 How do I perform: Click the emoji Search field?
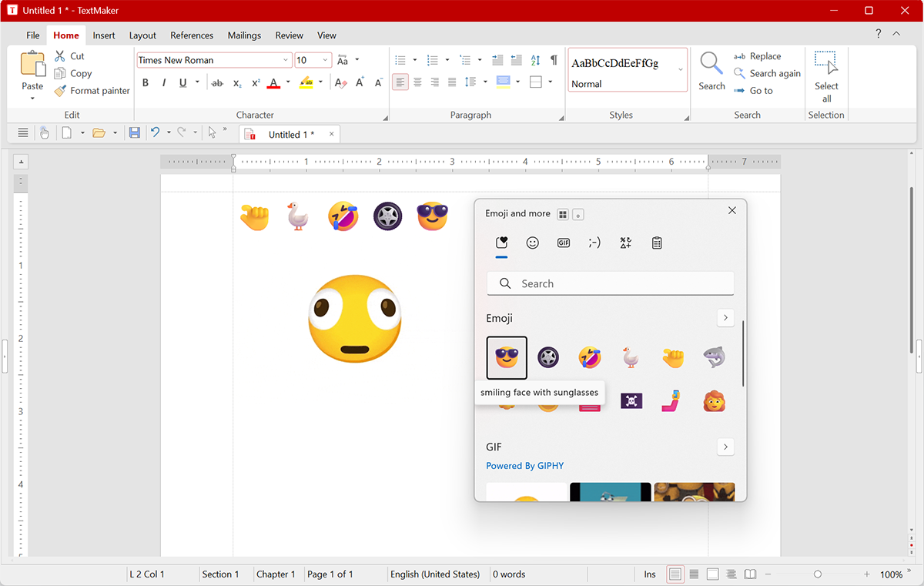611,283
